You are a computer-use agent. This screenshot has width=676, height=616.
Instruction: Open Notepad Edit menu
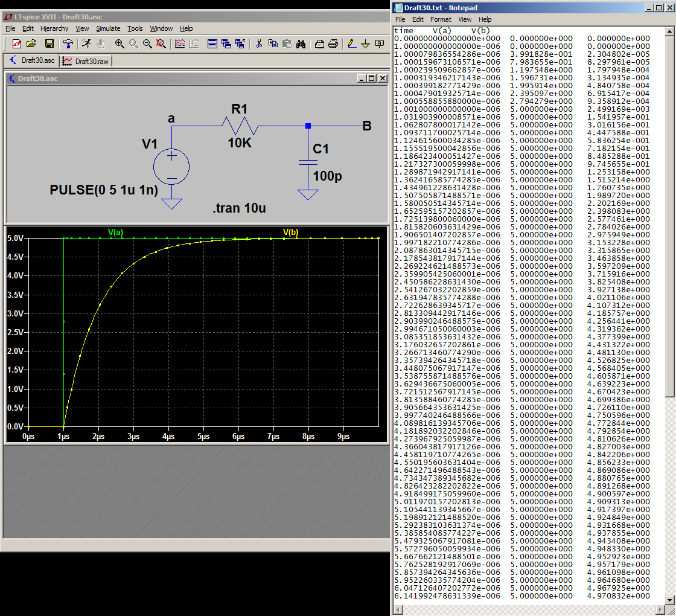(x=418, y=19)
